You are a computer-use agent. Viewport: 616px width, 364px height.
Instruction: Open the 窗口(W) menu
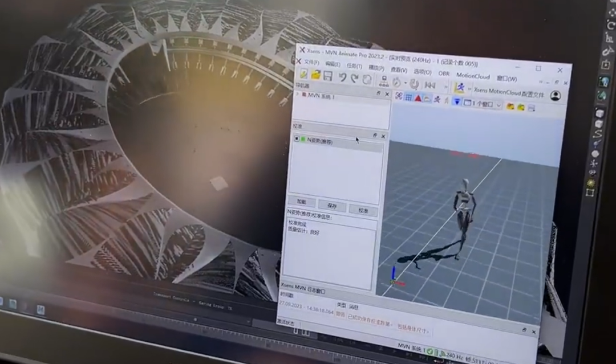pyautogui.click(x=507, y=79)
